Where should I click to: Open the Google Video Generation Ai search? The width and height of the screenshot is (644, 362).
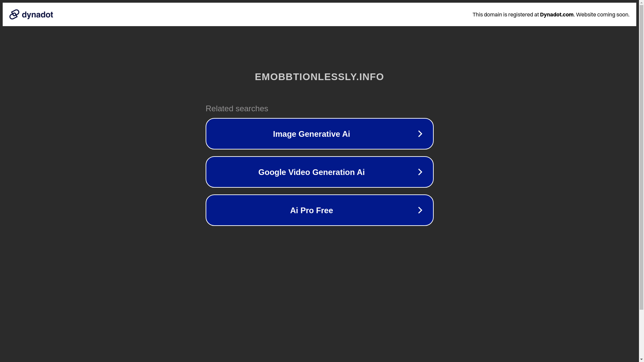click(x=319, y=172)
